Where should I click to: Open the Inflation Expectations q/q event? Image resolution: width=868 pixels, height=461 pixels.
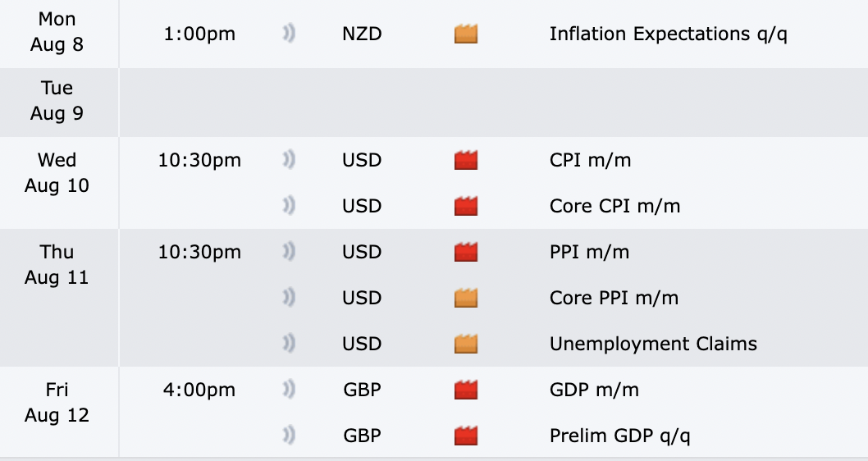coord(668,34)
